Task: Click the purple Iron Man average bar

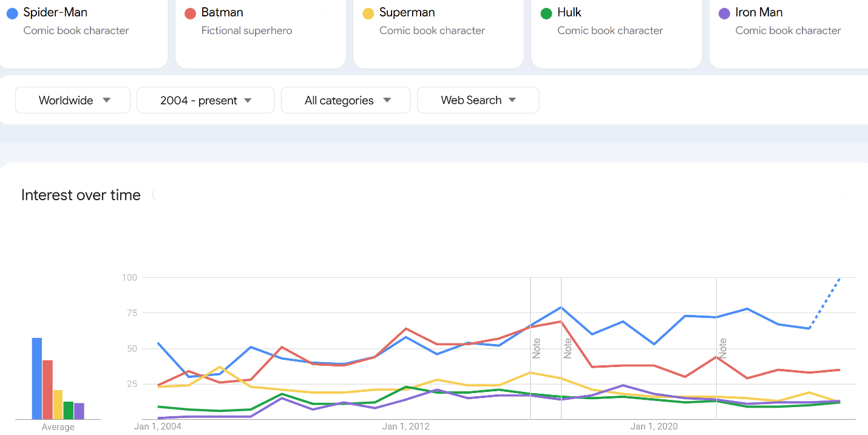Action: (x=79, y=411)
